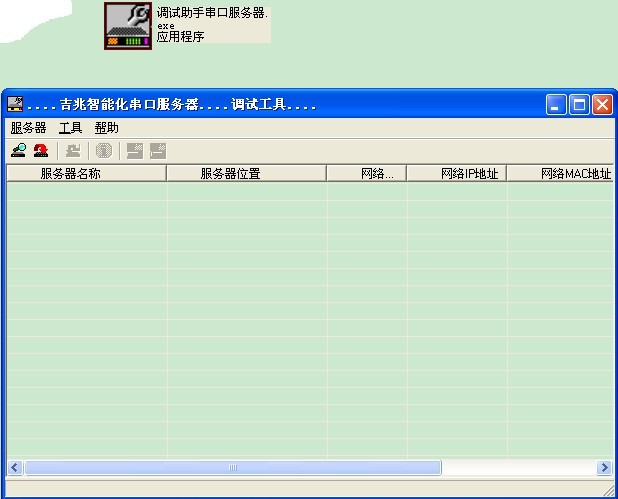This screenshot has width=618, height=499.
Task: Open the 调试助手串口服务器.exe desktop icon
Action: pyautogui.click(x=128, y=25)
